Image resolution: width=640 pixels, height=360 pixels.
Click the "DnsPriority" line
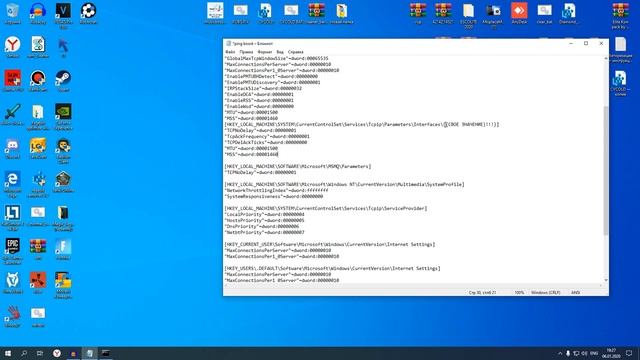tap(262, 227)
